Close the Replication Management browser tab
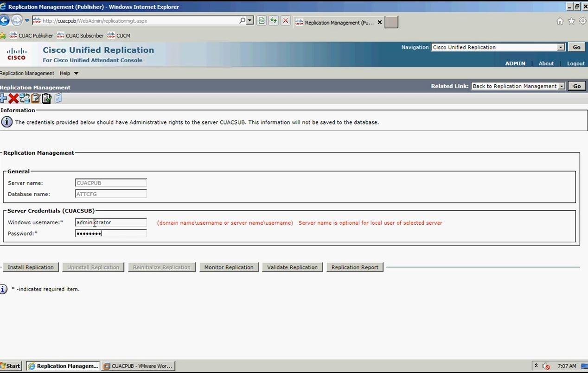The image size is (588, 373). pos(380,22)
